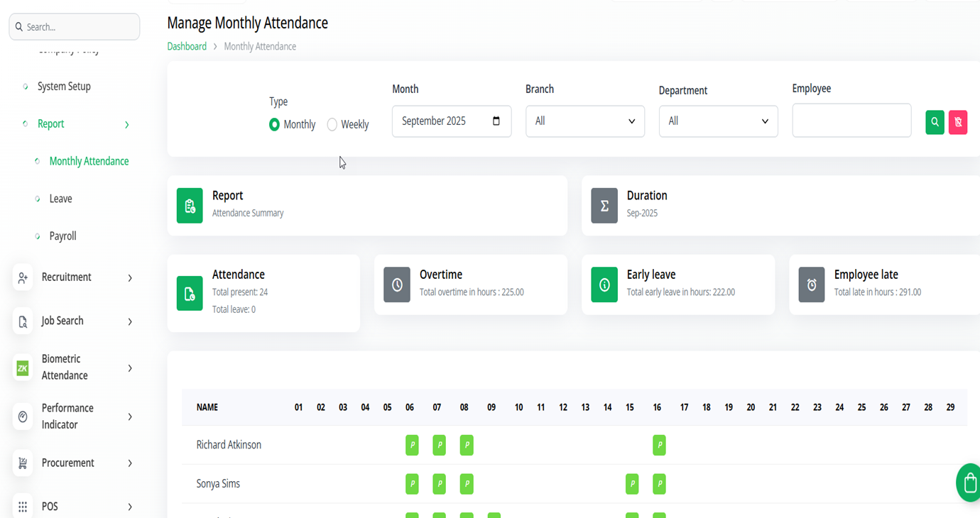The height and width of the screenshot is (518, 980).
Task: Click the Job Search sidebar icon
Action: click(23, 321)
